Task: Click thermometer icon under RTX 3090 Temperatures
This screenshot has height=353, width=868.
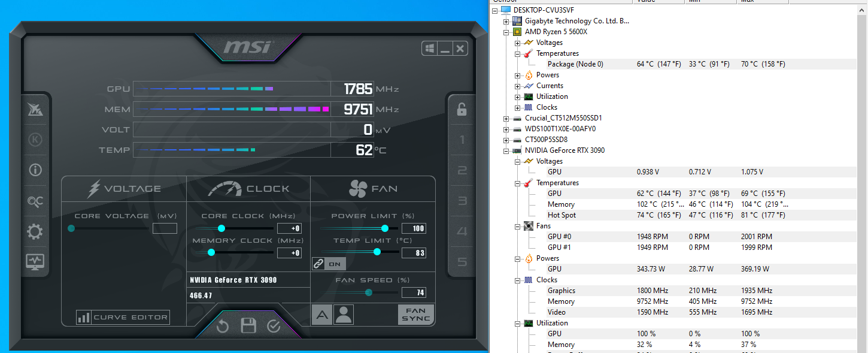Action: [x=528, y=183]
